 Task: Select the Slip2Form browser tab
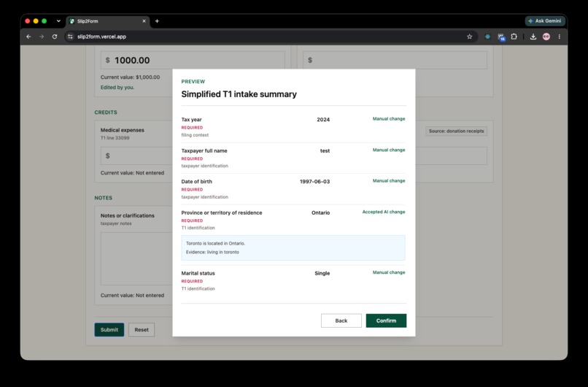pos(108,21)
